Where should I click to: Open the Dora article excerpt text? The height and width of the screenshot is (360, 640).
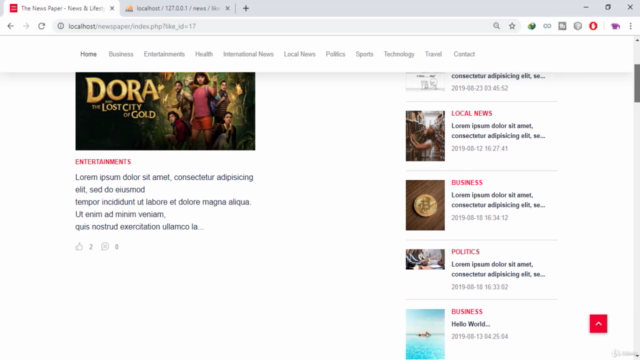click(164, 202)
